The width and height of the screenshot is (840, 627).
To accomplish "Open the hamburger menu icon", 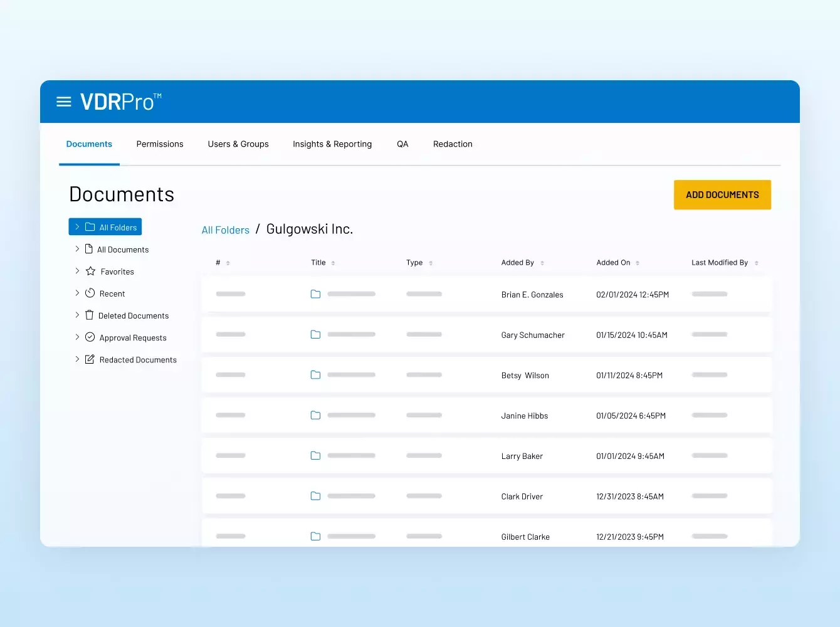I will pyautogui.click(x=64, y=102).
